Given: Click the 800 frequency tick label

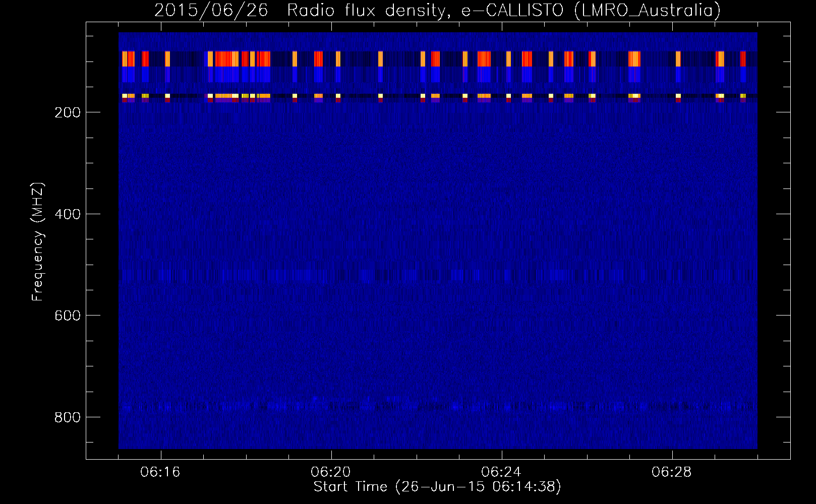Looking at the screenshot, I should pyautogui.click(x=68, y=417).
